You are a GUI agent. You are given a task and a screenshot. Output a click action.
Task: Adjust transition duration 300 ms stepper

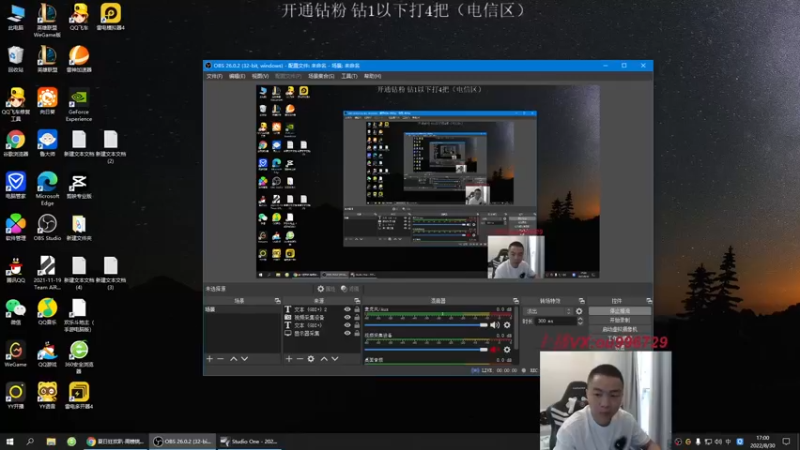(580, 321)
